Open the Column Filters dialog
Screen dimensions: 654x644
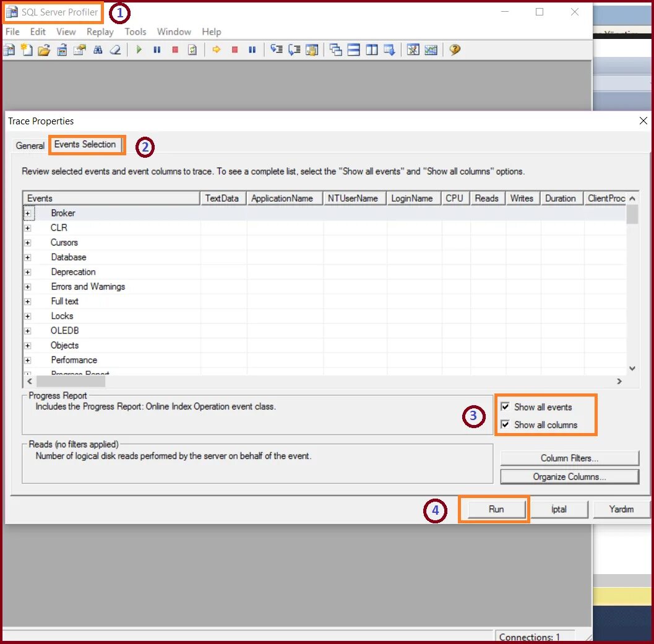[x=569, y=458]
